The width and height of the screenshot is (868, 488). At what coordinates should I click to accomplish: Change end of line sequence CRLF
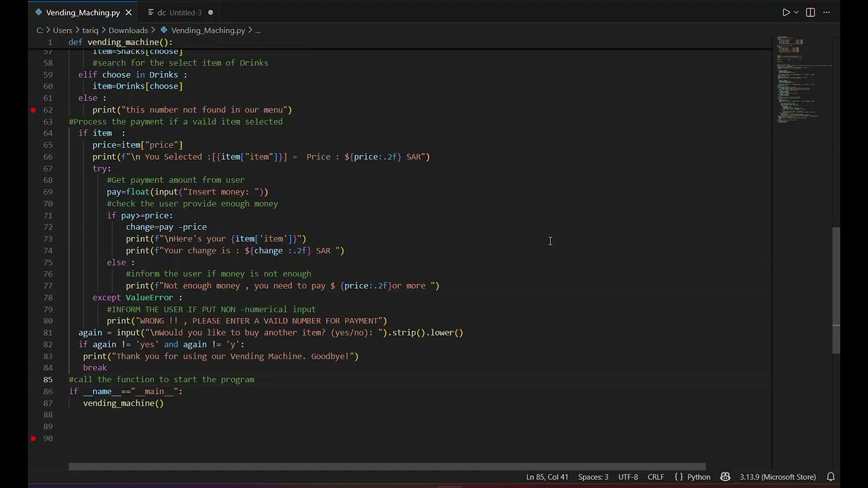pos(656,477)
